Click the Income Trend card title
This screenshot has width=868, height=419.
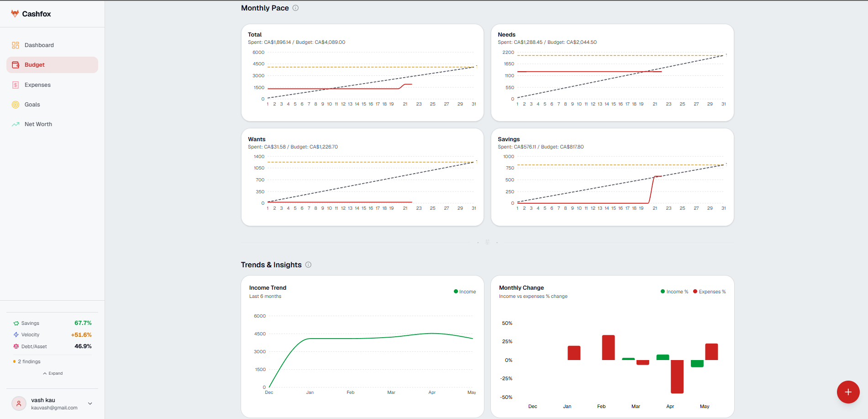(x=268, y=288)
